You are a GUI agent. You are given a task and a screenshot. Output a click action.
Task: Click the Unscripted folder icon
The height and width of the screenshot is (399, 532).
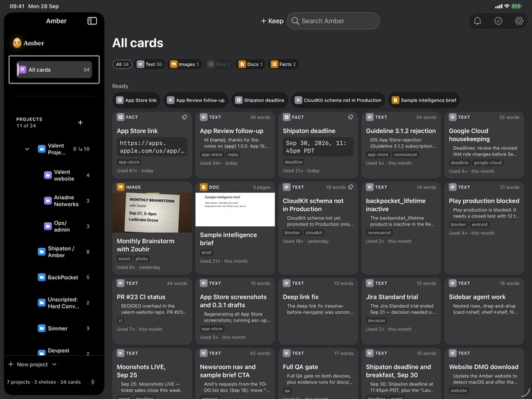pyautogui.click(x=41, y=303)
